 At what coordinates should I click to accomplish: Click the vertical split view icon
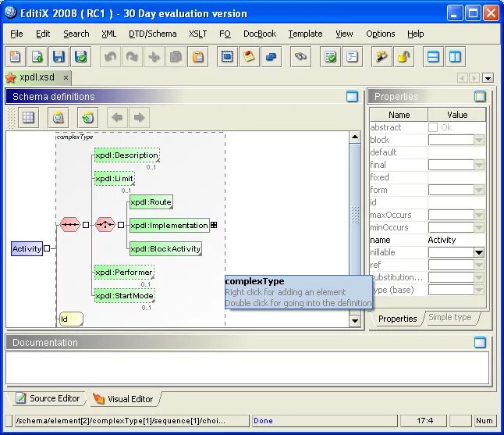455,57
